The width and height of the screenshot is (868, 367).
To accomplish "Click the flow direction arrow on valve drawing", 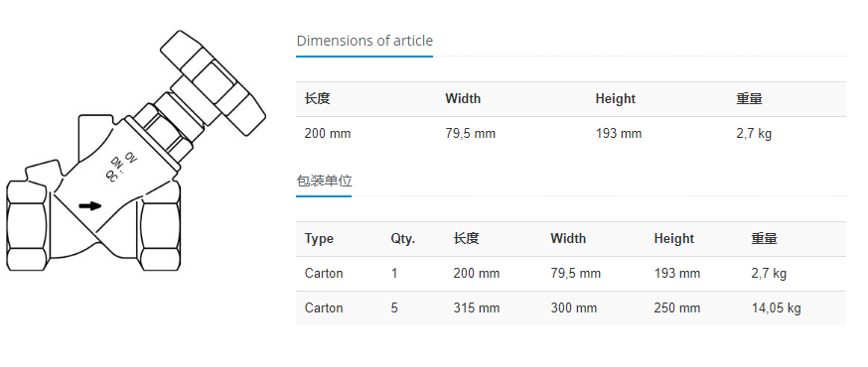I will point(90,206).
